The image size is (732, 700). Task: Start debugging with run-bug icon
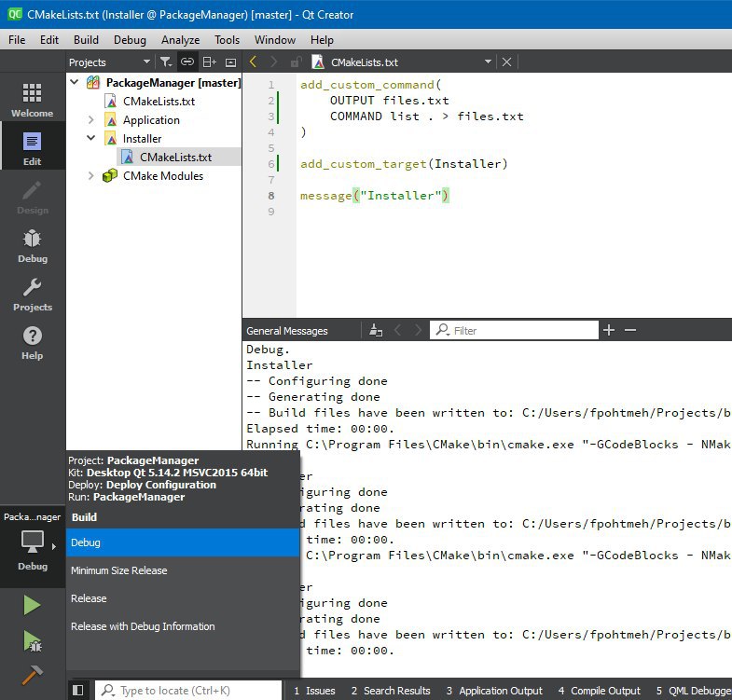point(33,640)
